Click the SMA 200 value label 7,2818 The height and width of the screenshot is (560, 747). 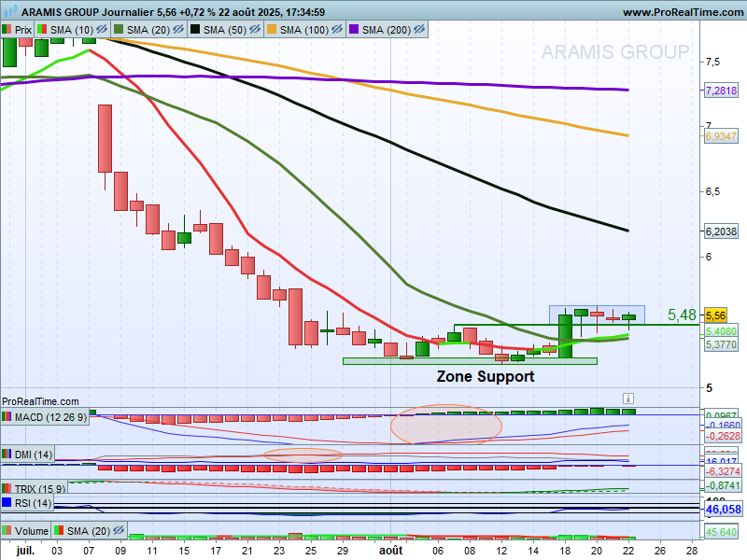click(721, 91)
